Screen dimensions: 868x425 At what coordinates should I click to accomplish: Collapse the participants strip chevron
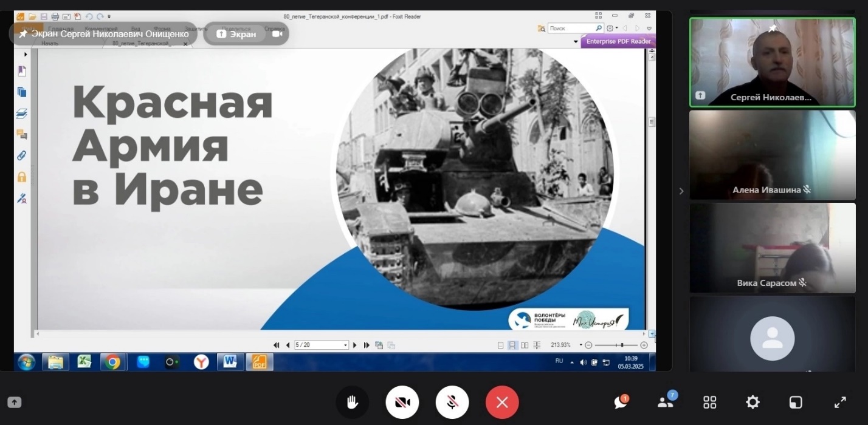tap(681, 191)
